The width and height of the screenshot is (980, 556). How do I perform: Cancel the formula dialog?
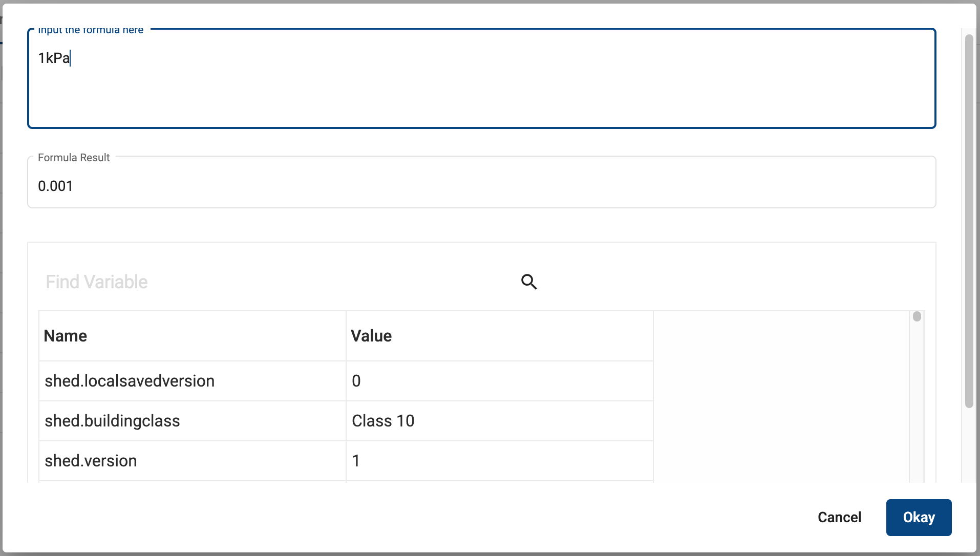839,517
